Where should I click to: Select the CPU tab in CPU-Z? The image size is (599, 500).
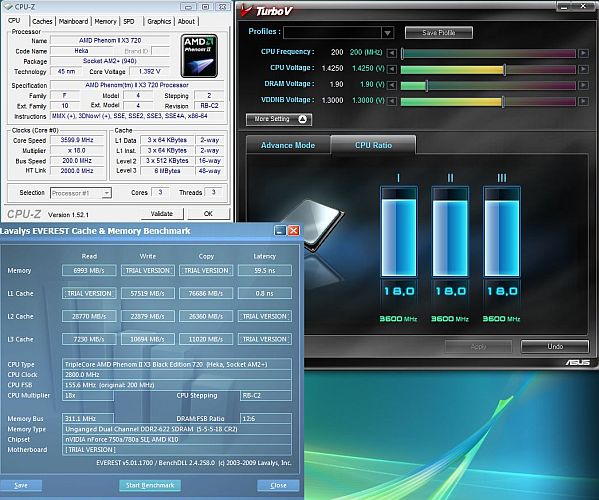[x=15, y=21]
